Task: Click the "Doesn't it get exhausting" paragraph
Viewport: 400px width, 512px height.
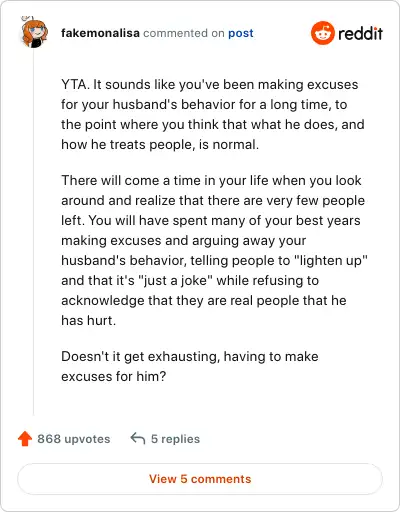Action: tap(190, 366)
